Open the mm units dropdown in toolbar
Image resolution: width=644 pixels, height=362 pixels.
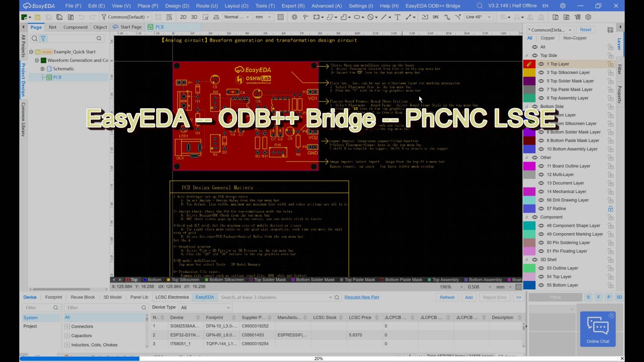[x=262, y=17]
